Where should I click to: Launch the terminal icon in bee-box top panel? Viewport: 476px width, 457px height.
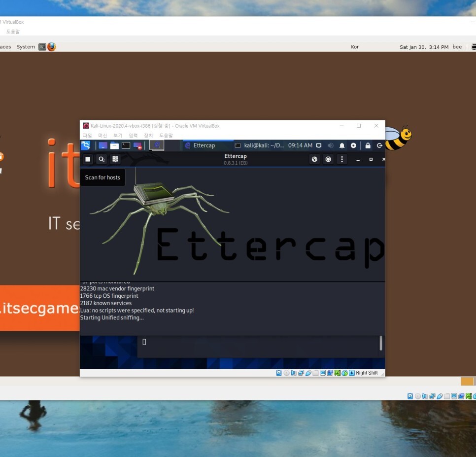(42, 47)
